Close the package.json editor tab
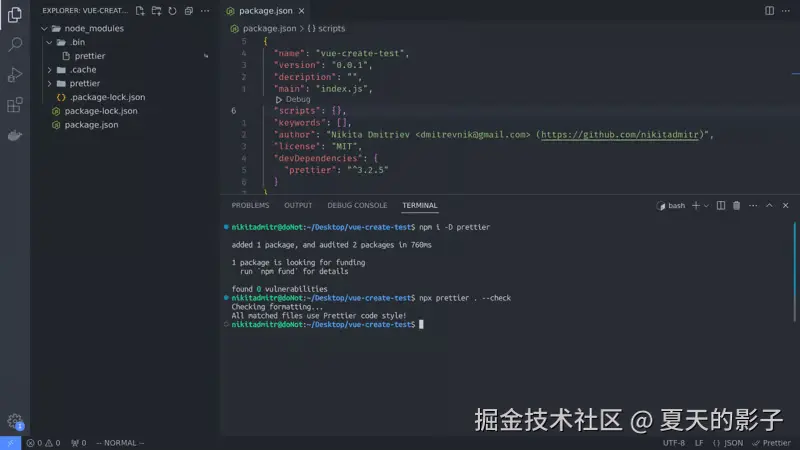This screenshot has height=450, width=800. [x=302, y=11]
